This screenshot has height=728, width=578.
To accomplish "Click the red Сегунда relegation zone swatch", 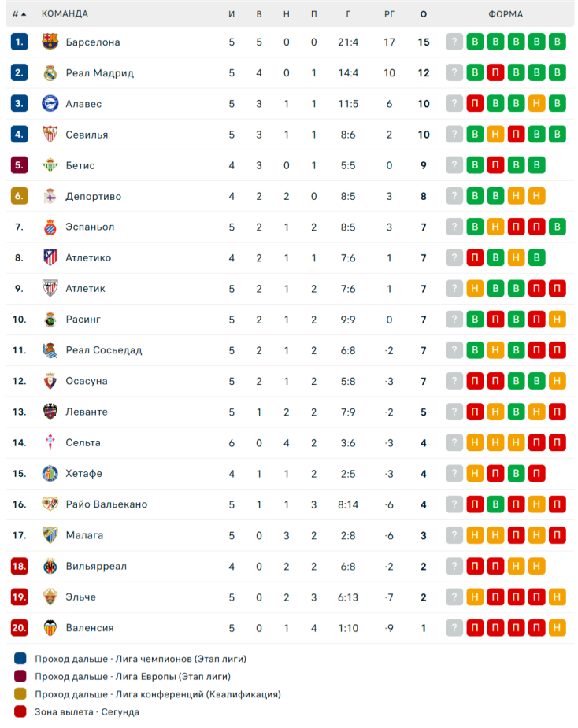I will (20, 711).
